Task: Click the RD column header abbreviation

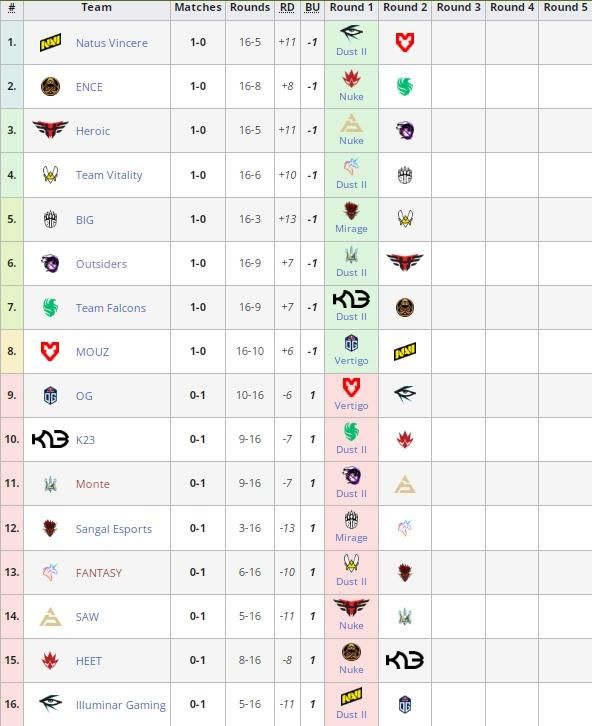Action: click(x=287, y=7)
